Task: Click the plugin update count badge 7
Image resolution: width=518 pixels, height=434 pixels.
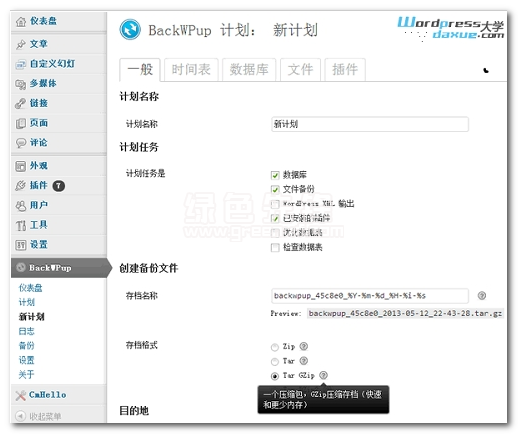Action: coord(59,186)
